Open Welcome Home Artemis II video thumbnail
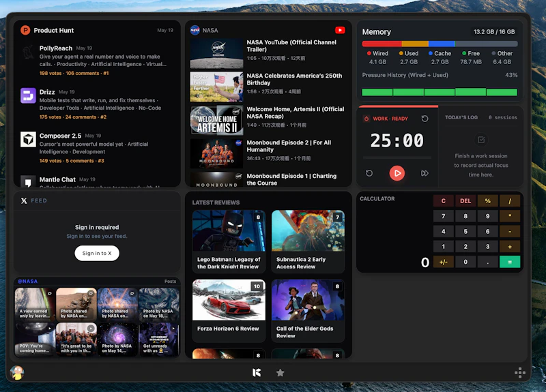 (x=216, y=120)
